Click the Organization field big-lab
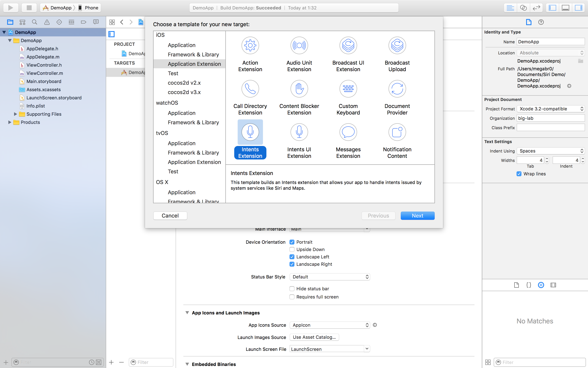Screen dimensions: 588x368 click(551, 118)
